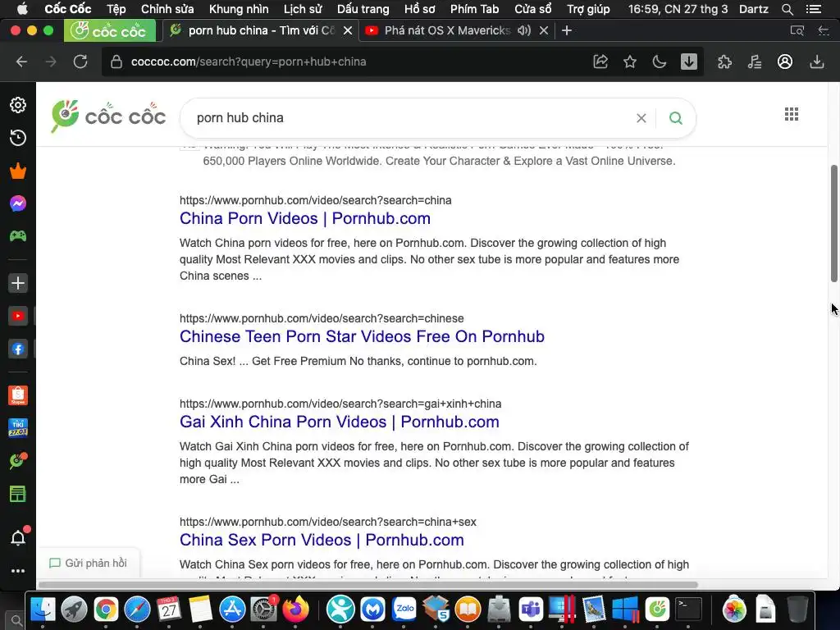The height and width of the screenshot is (630, 840).
Task: Open Microsoft Teams from the Dock
Action: point(531,609)
